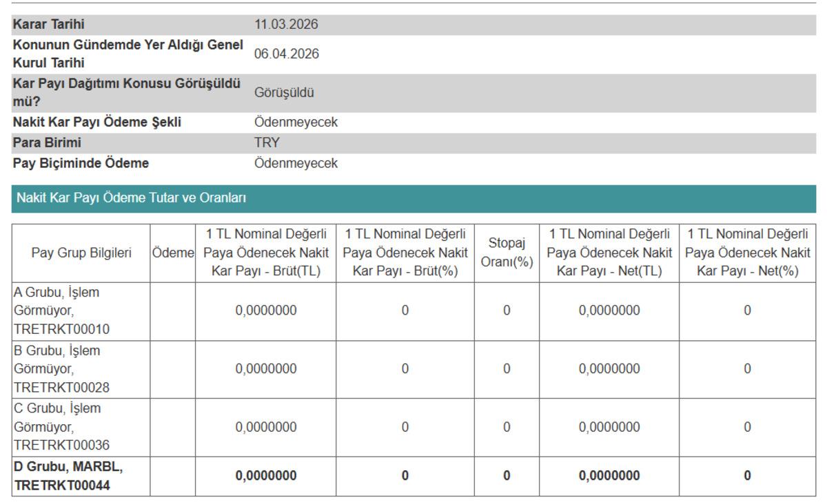Click B Grubu's Stopaj Oranı value
This screenshot has width=827, height=504.
[x=507, y=369]
